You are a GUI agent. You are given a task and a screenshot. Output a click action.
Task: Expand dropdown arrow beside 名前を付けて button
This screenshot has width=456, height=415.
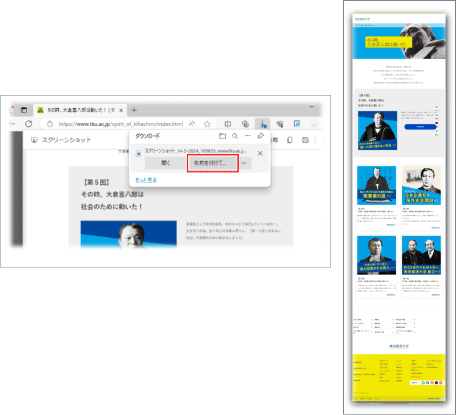tap(244, 163)
